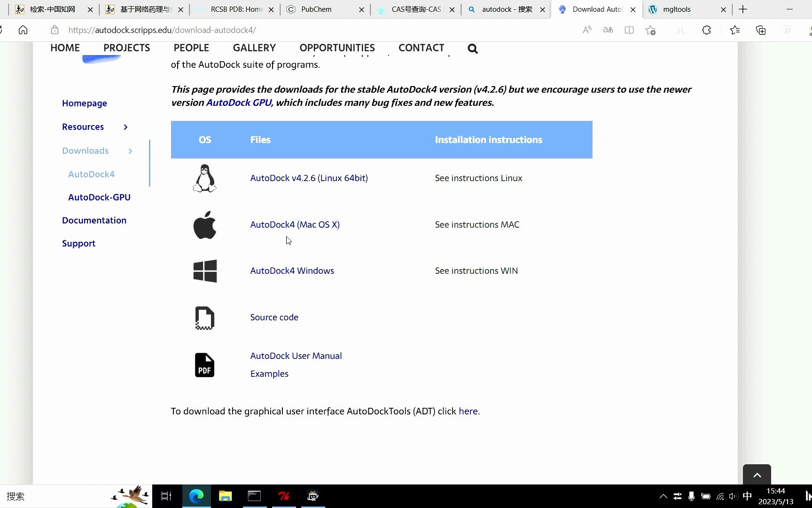Click the scroll-to-top arrow button

(x=757, y=475)
